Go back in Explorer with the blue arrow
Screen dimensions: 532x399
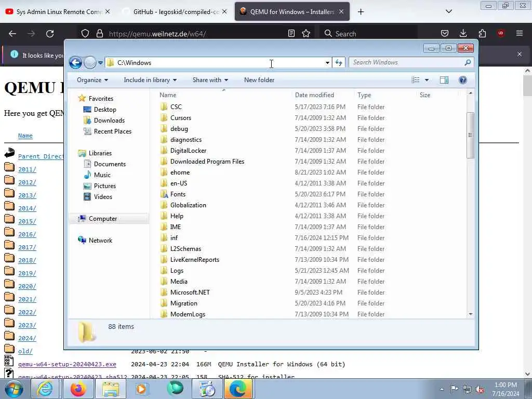pyautogui.click(x=75, y=62)
